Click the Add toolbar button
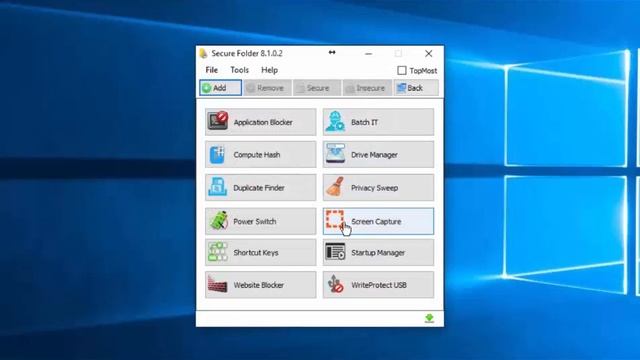Viewport: 640px width, 360px height. click(x=220, y=88)
